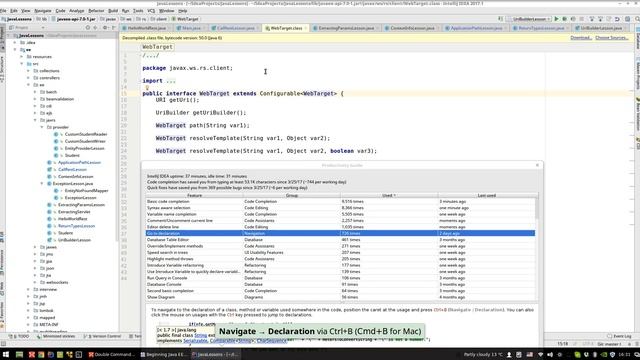Select the Show Diagram row
Screen dimensions: 640x360
340,297
